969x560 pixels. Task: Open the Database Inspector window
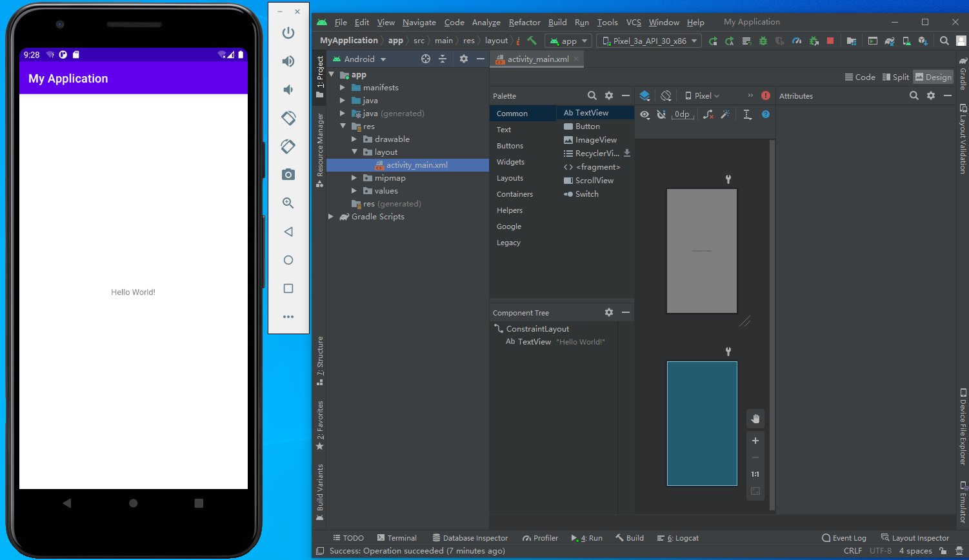coord(470,537)
